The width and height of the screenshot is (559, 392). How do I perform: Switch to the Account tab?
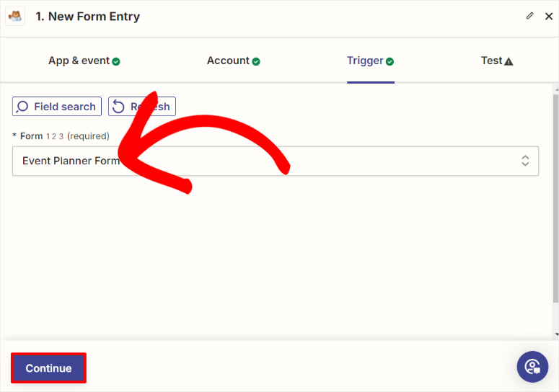[234, 61]
